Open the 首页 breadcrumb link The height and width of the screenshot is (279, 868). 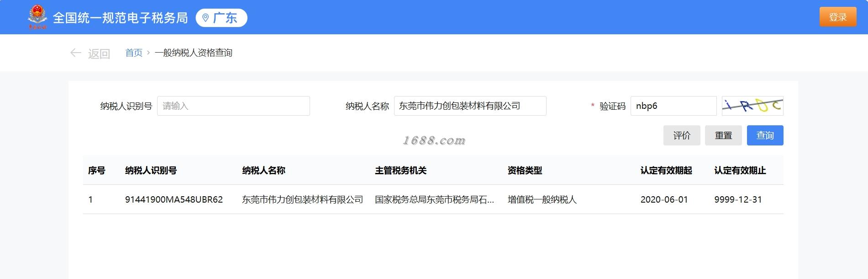tap(134, 53)
